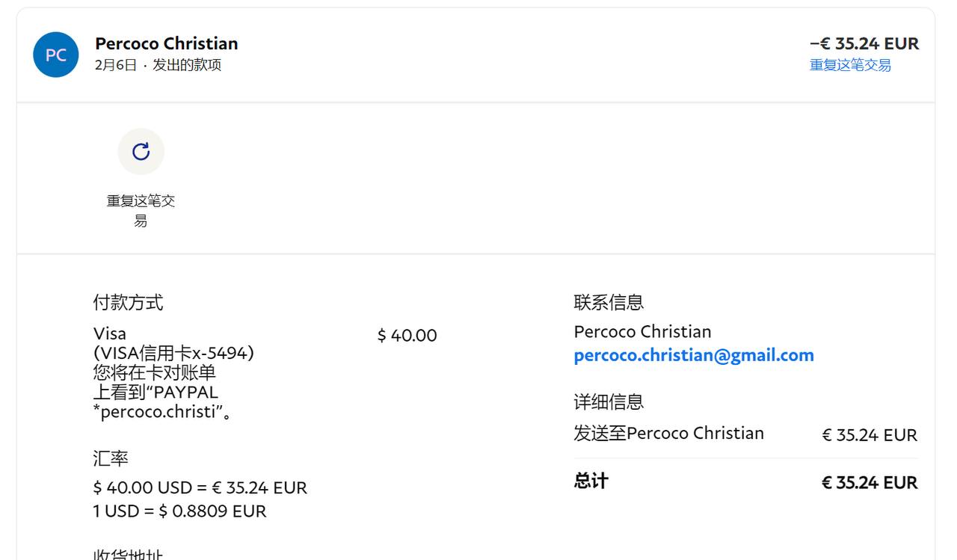Click the 联系信息 section heading
The width and height of the screenshot is (957, 560).
pyautogui.click(x=609, y=303)
